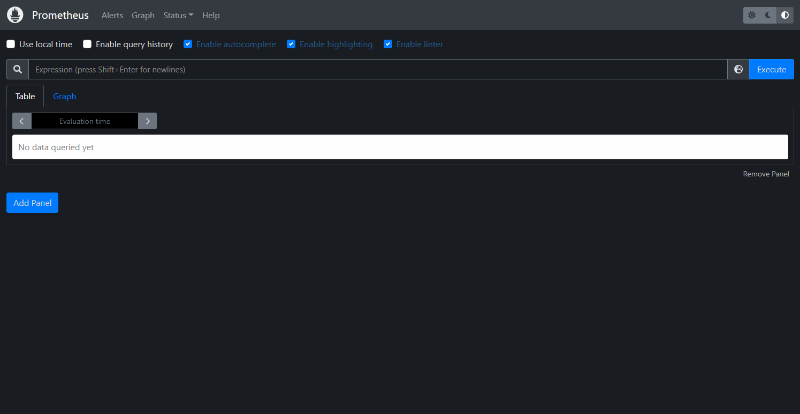Expand the Status dropdown menu
Screen dimensions: 800x414
pos(178,15)
